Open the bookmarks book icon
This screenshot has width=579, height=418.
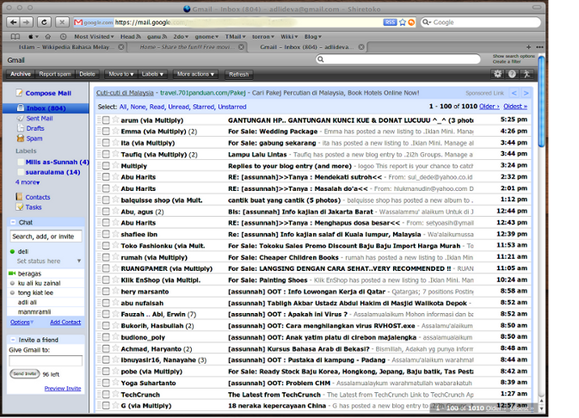pyautogui.click(x=15, y=37)
